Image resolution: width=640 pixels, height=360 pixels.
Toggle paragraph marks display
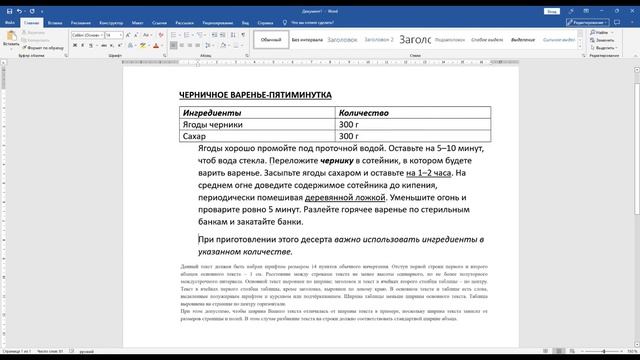pos(243,35)
